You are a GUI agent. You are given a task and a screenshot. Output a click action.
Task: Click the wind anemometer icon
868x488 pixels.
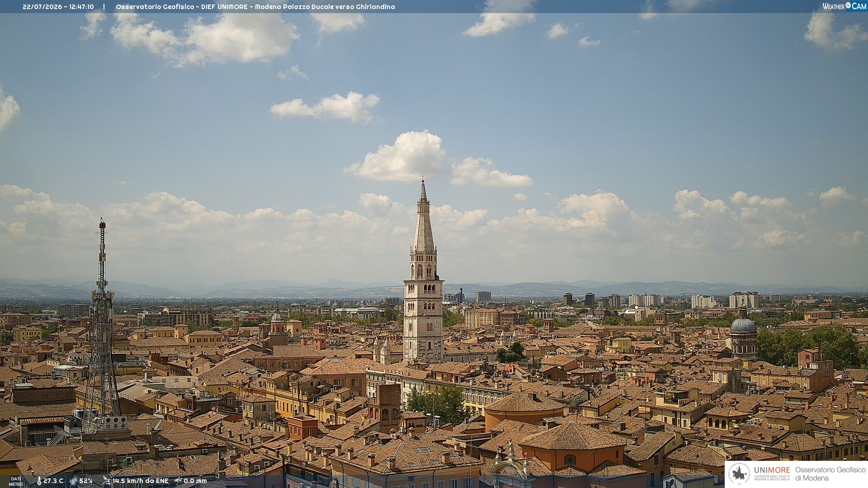click(107, 481)
